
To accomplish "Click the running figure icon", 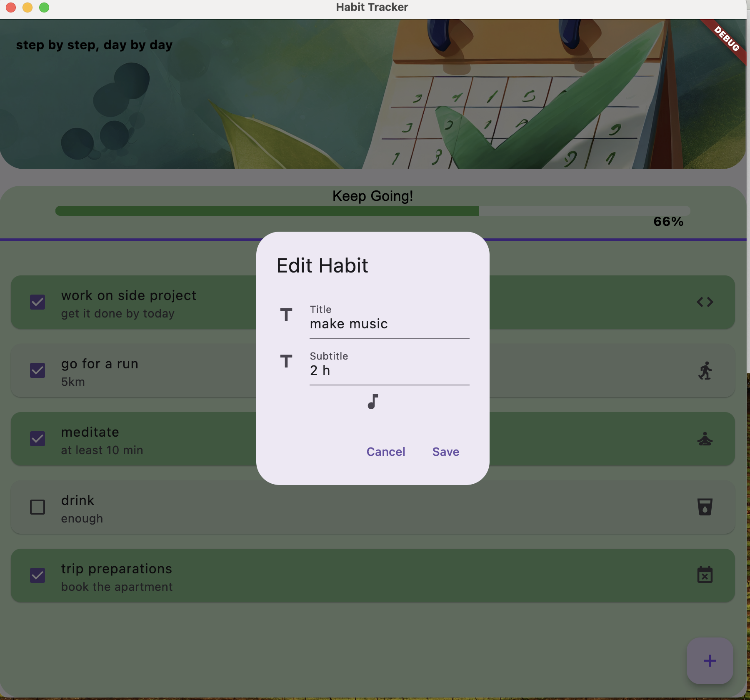I will pyautogui.click(x=705, y=370).
